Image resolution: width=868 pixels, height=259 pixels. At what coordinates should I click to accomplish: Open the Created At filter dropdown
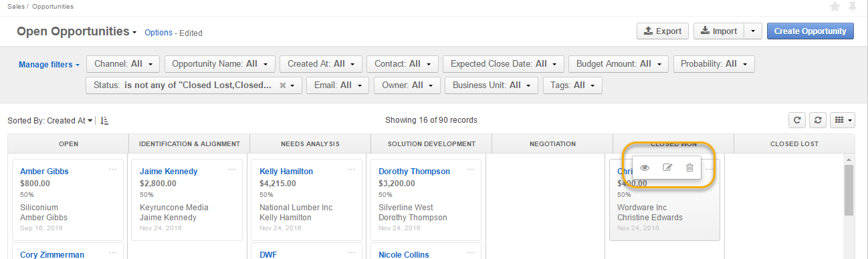[321, 64]
